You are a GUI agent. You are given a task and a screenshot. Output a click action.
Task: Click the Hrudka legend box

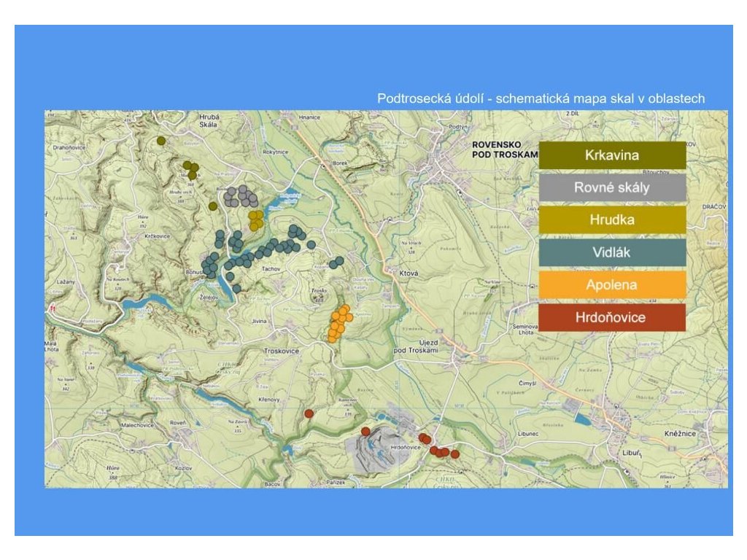[612, 220]
